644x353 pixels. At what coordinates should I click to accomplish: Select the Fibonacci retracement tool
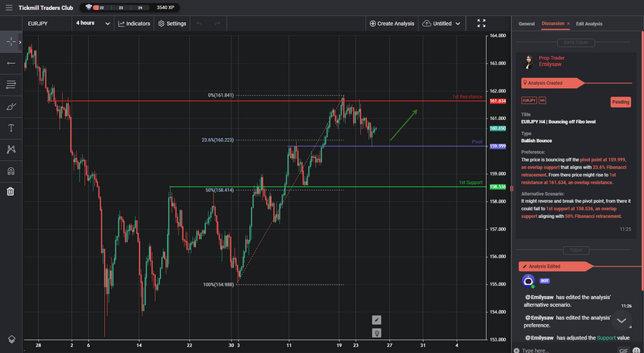[11, 85]
